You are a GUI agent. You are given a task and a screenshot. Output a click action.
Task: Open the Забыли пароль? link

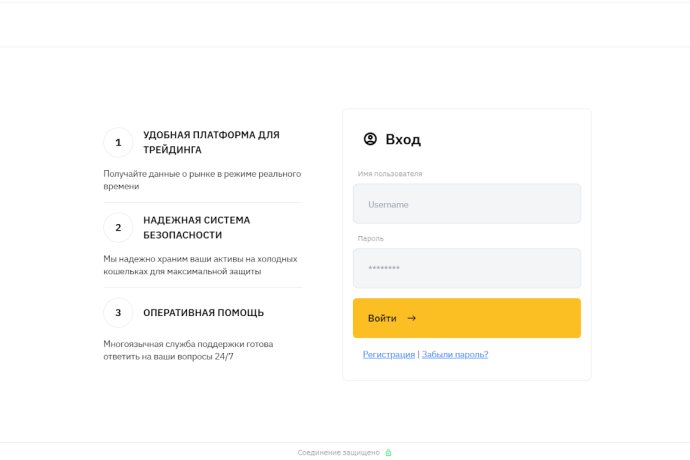click(x=455, y=354)
